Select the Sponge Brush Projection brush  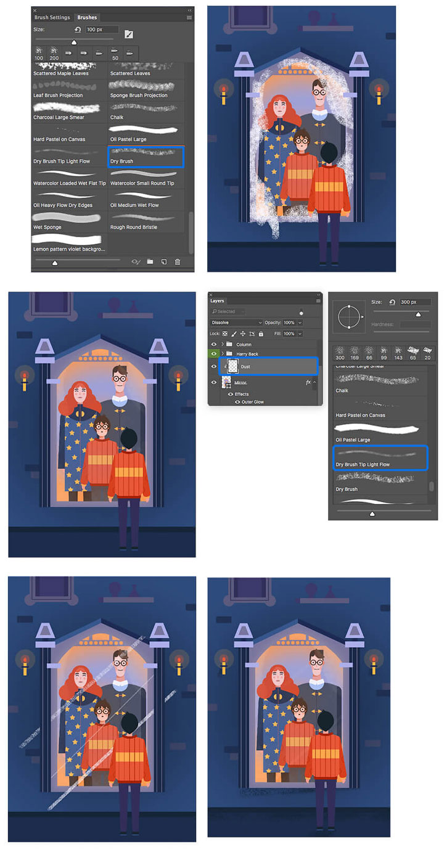(146, 89)
